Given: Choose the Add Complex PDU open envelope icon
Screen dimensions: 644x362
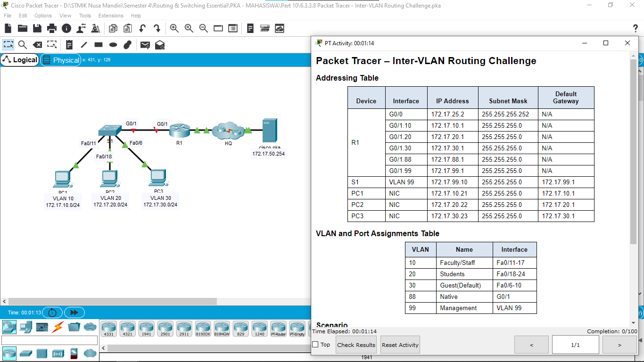Looking at the screenshot, I should coord(160,45).
